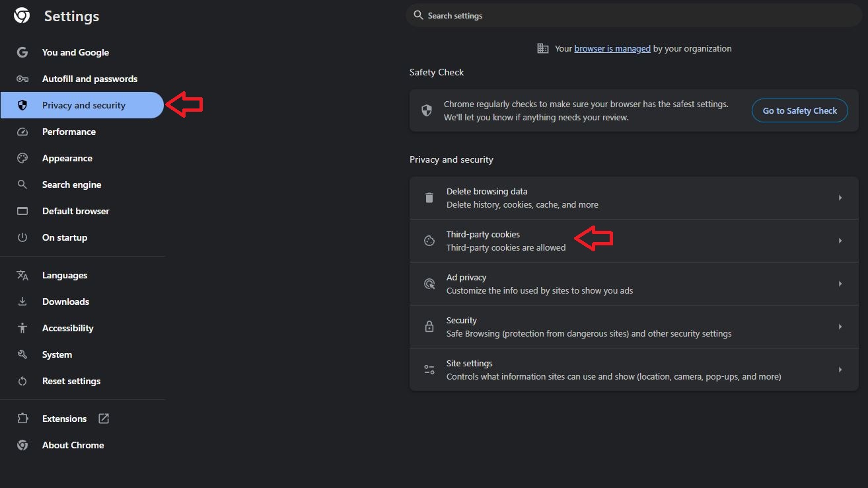This screenshot has width=868, height=488.
Task: Click the Extensions external link icon
Action: (x=104, y=419)
